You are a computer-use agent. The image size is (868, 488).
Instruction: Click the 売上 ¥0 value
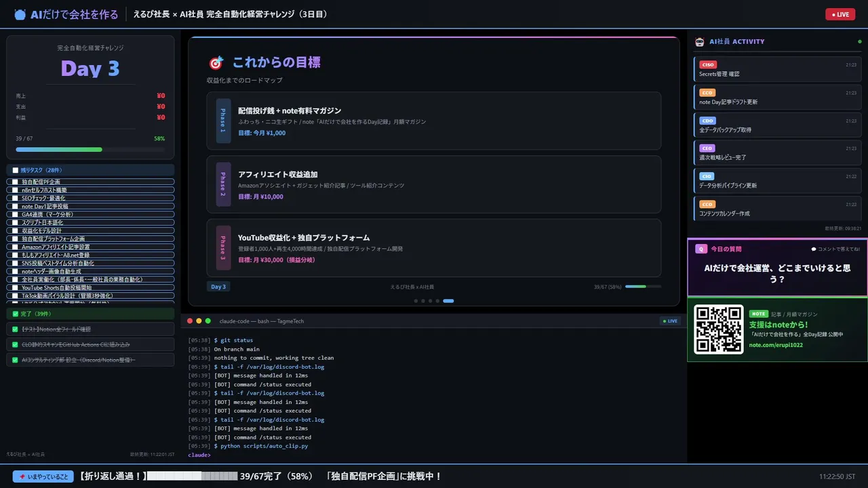161,96
